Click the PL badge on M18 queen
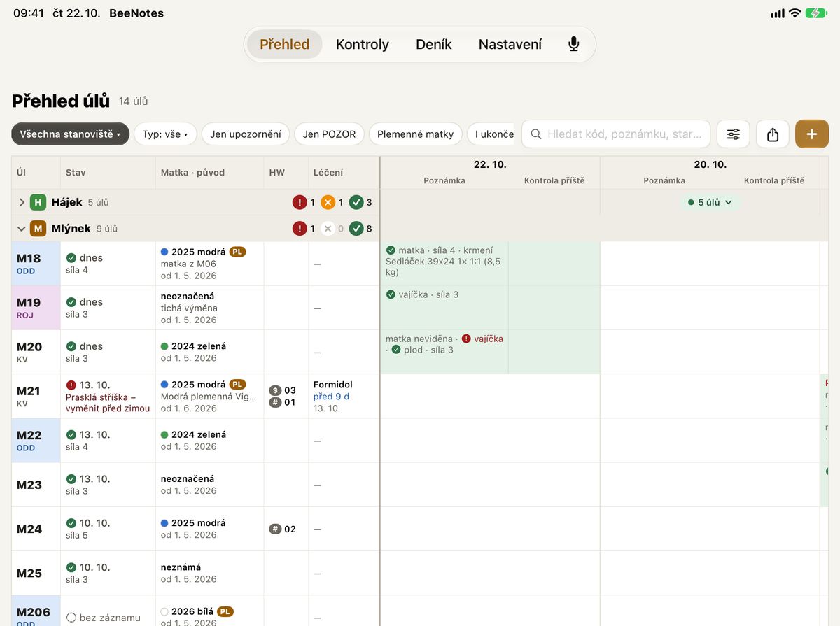 [x=237, y=252]
